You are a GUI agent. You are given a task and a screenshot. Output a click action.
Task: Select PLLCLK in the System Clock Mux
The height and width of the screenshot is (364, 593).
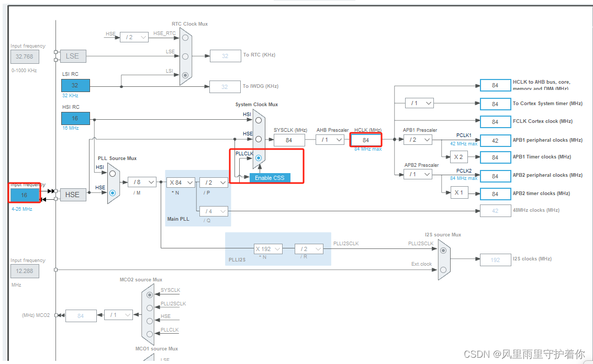[259, 157]
